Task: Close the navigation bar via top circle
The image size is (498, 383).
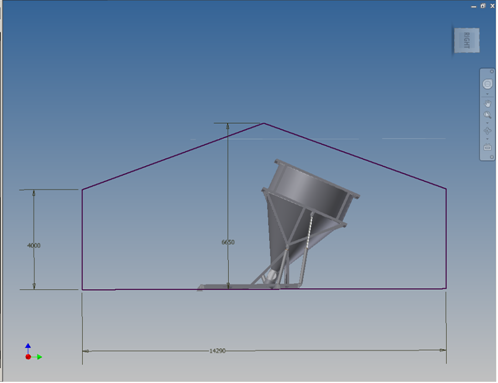Action: [492, 71]
